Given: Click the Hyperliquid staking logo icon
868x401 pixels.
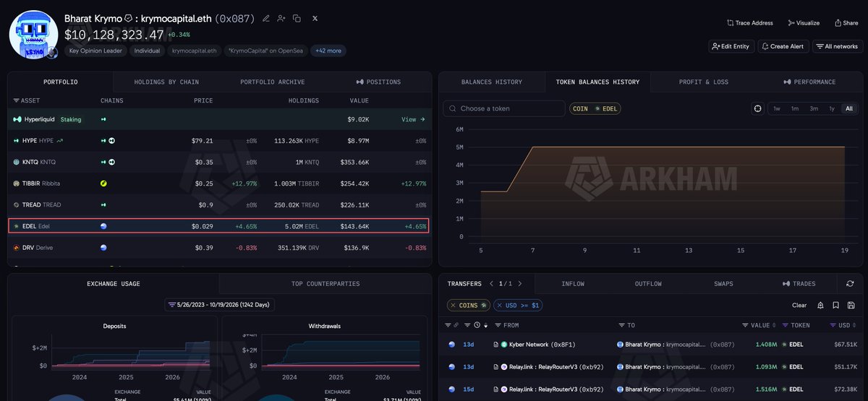Looking at the screenshot, I should [17, 119].
